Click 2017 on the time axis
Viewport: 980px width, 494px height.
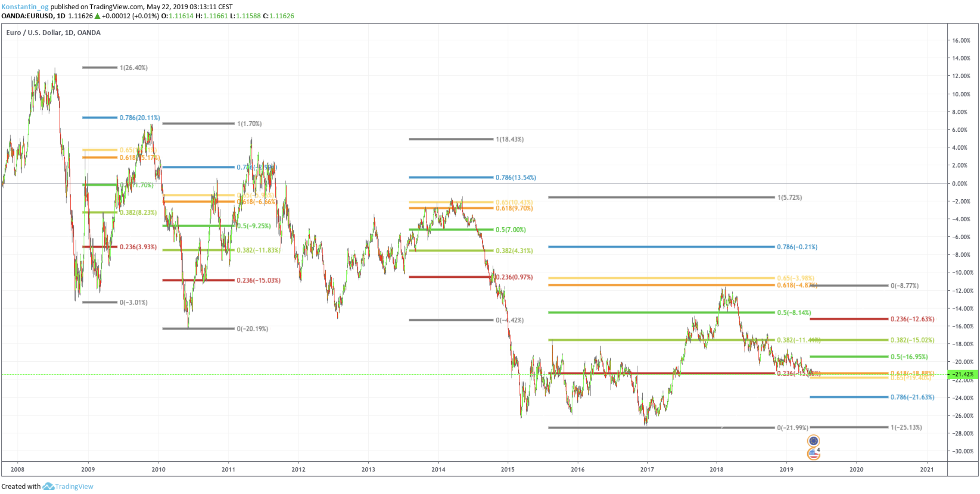[x=647, y=469]
